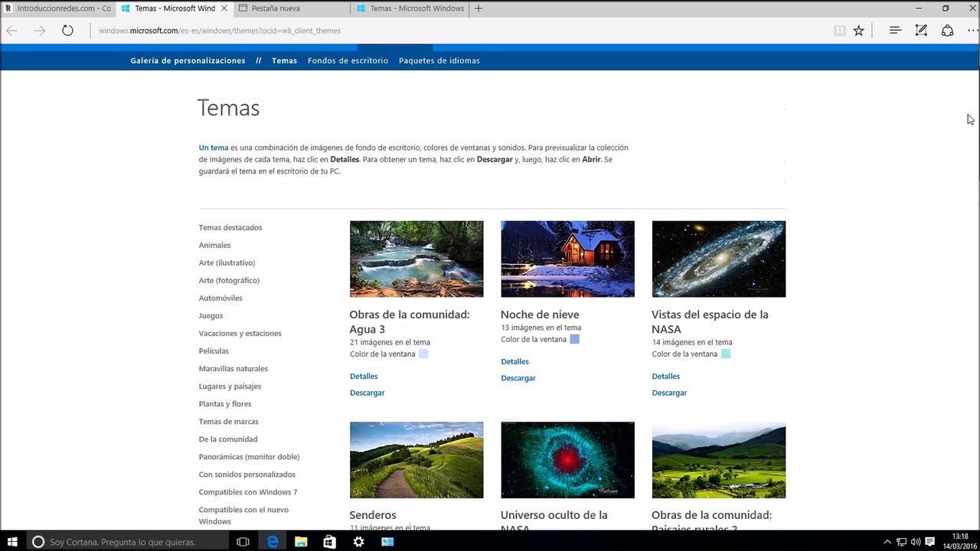The image size is (980, 551).
Task: Open File Explorer from the taskbar
Action: [301, 542]
